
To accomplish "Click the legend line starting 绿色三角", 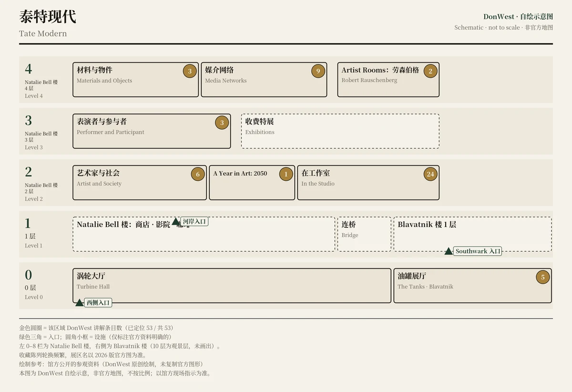I will 95,337.
